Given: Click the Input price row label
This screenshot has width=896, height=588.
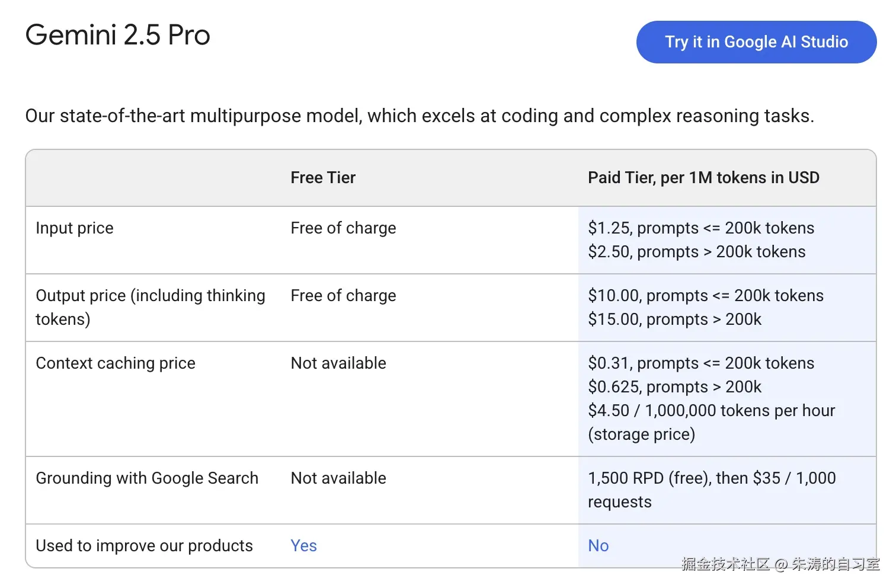Looking at the screenshot, I should pyautogui.click(x=75, y=228).
